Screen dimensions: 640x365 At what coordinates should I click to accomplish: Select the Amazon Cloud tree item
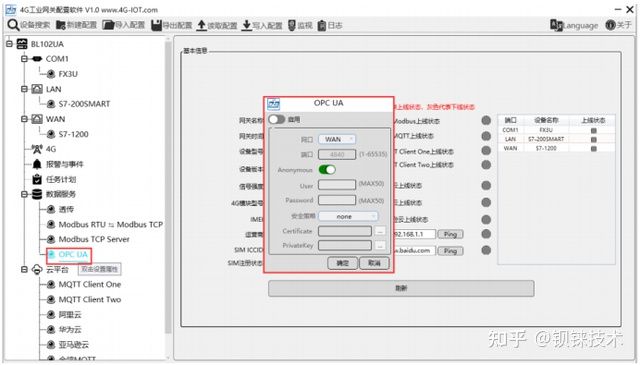pos(73,345)
